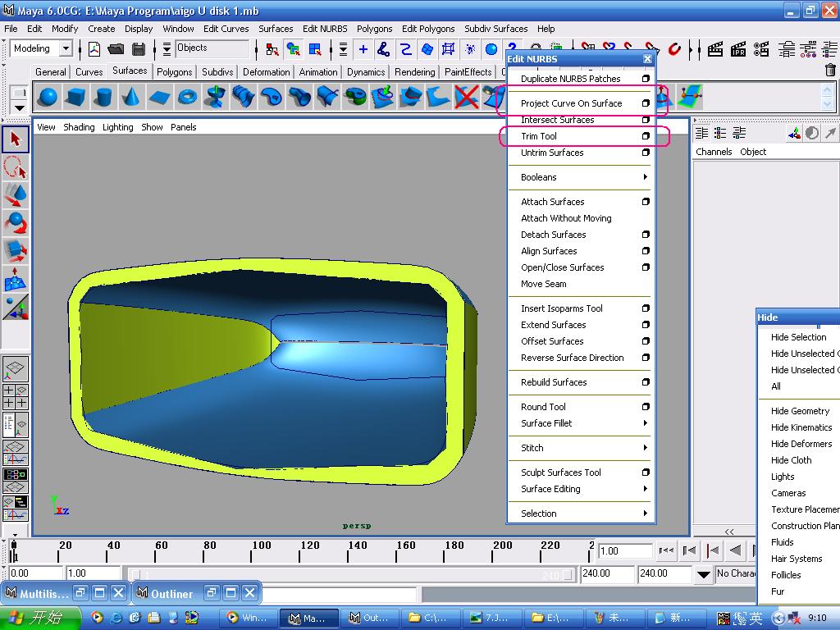Image resolution: width=840 pixels, height=630 pixels.
Task: Click the red X shelf icon
Action: tap(466, 97)
